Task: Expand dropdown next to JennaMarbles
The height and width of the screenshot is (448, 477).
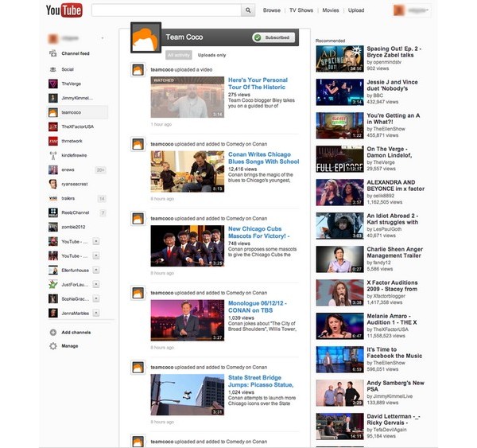Action: pyautogui.click(x=96, y=313)
